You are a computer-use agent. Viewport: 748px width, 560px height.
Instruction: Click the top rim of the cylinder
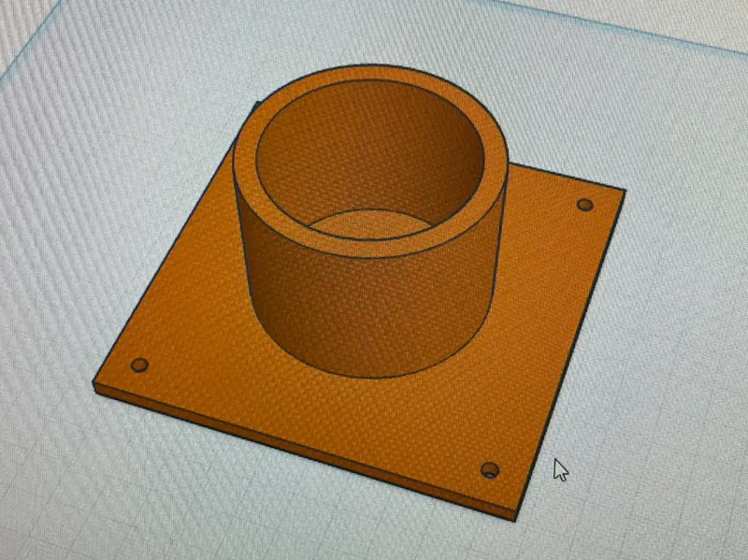(x=369, y=248)
